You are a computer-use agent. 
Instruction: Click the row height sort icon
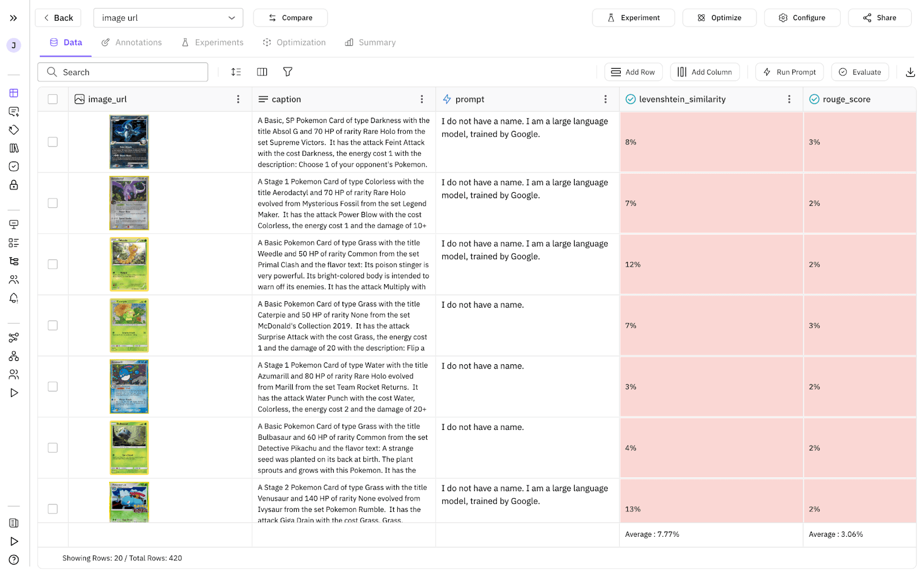click(x=236, y=72)
